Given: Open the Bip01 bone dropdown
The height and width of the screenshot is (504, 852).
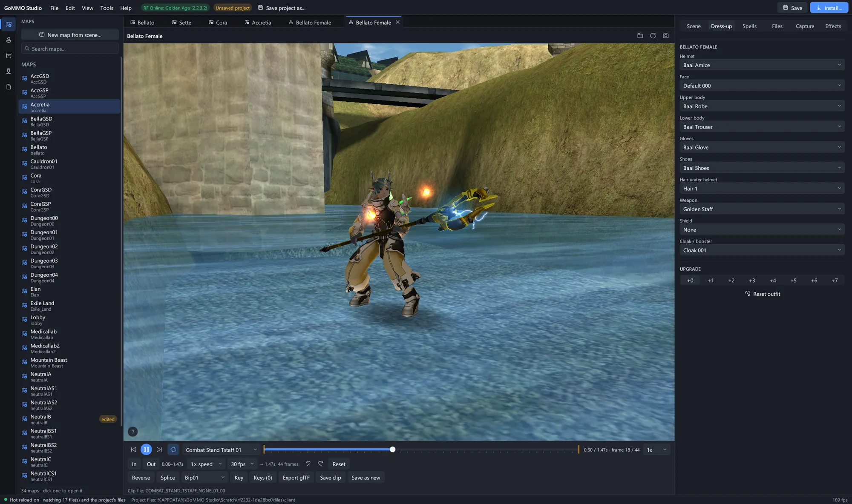Looking at the screenshot, I should tap(204, 478).
